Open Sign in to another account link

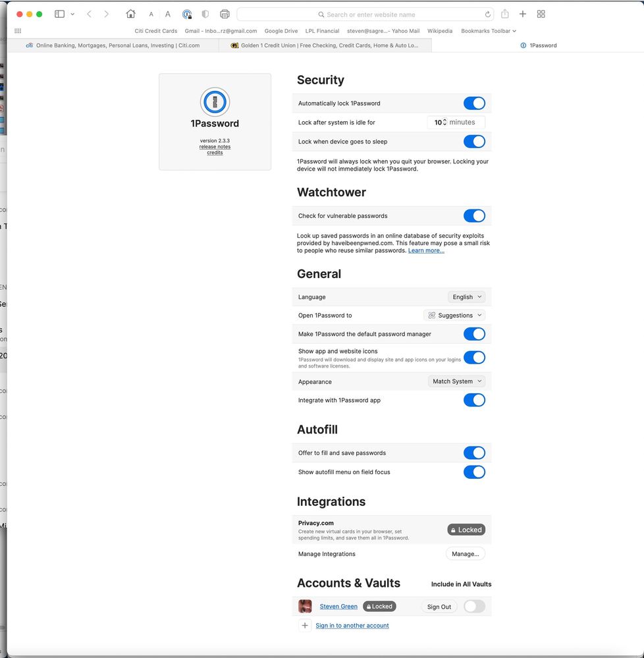(x=352, y=626)
